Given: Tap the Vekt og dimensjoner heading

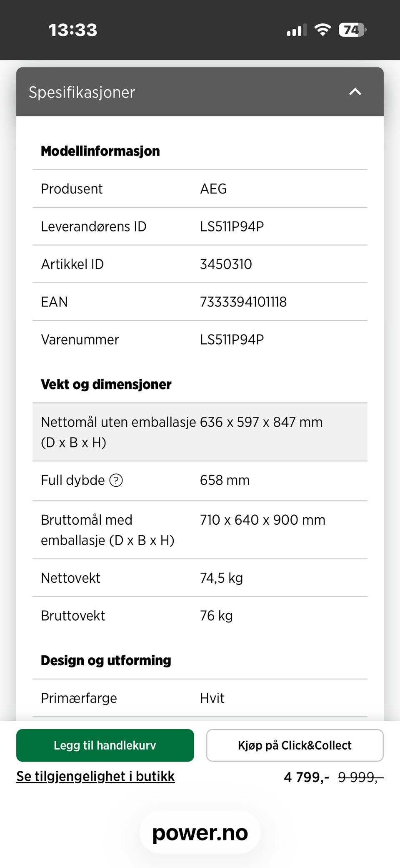Looking at the screenshot, I should 106,384.
